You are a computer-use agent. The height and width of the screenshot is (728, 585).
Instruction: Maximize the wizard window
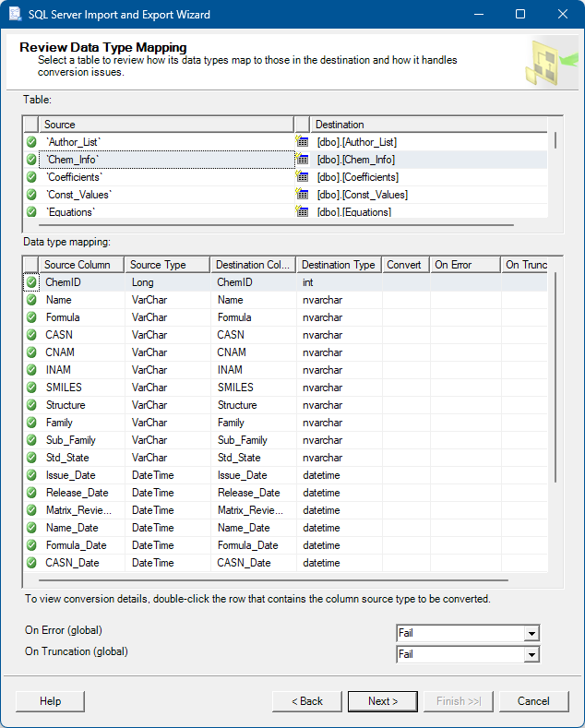point(520,14)
